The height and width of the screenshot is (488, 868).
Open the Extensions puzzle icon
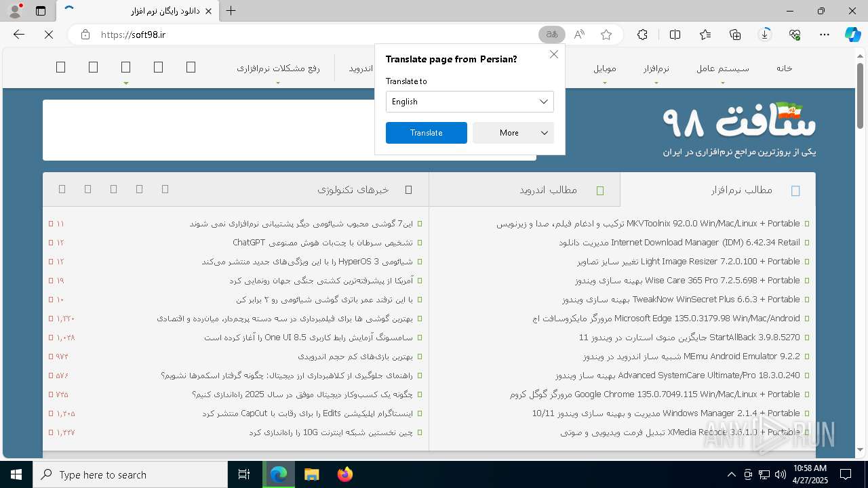point(642,35)
